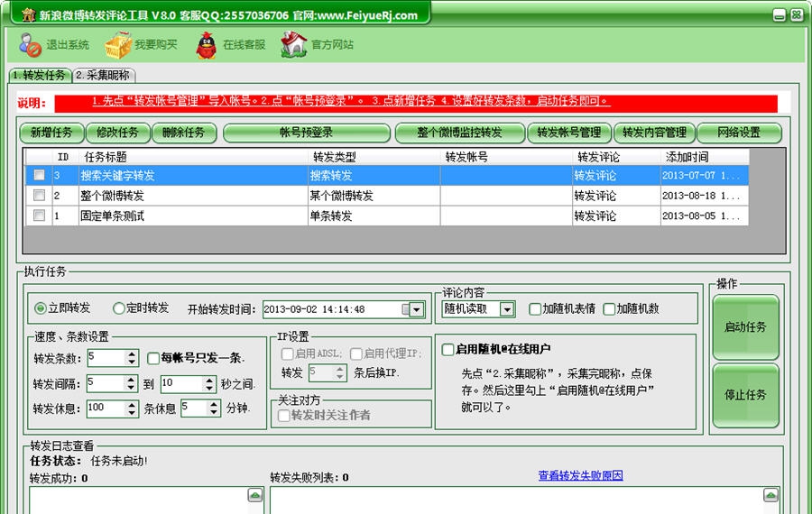Image resolution: width=812 pixels, height=514 pixels.
Task: Click the 帐号预登录 button
Action: coord(307,133)
